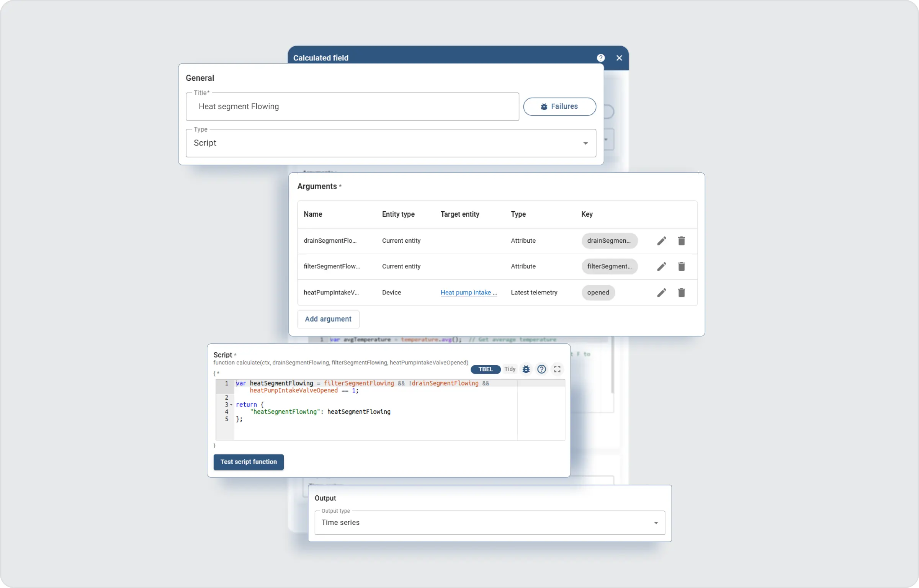Click the Failures debug button
The height and width of the screenshot is (588, 919).
(x=559, y=106)
